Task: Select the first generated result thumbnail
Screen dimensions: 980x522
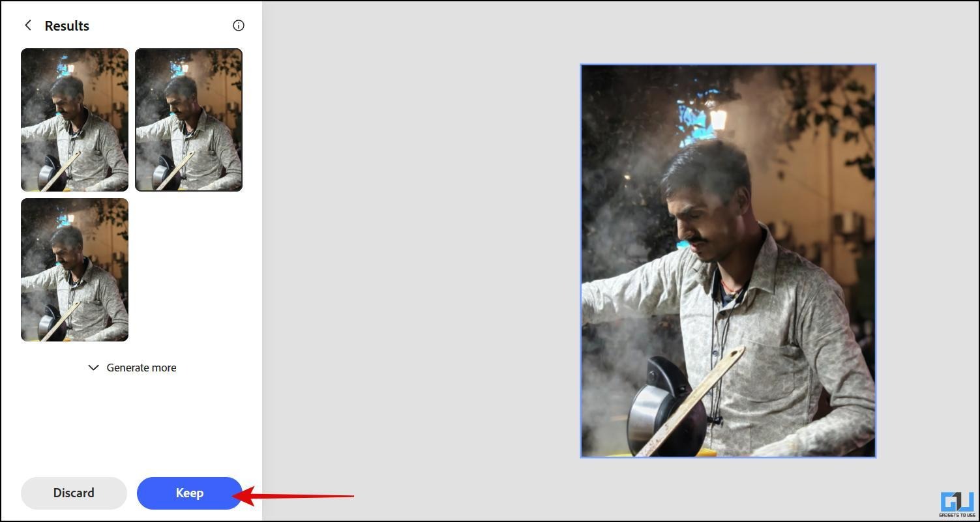Action: pos(74,120)
